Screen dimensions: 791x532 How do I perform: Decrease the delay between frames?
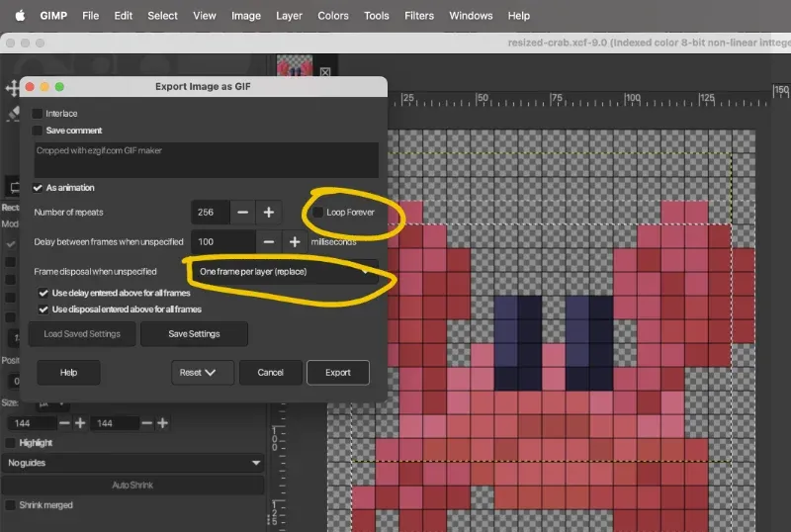coord(269,241)
